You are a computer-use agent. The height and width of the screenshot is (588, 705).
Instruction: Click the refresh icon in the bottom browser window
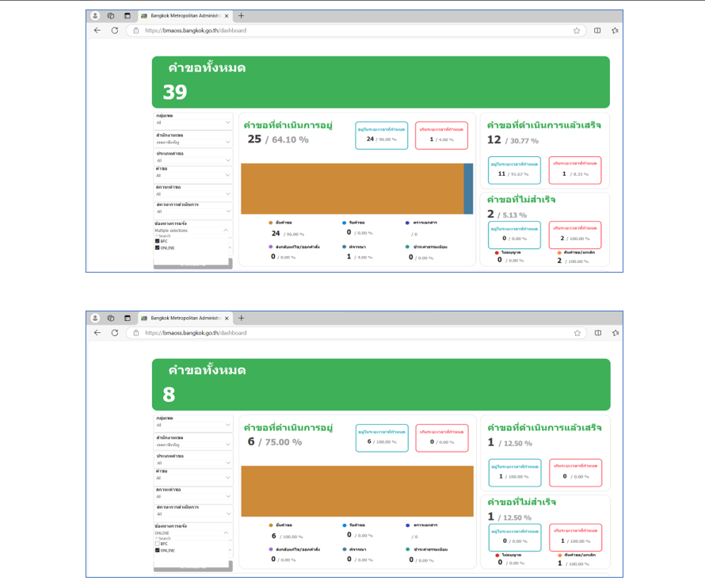tap(115, 333)
